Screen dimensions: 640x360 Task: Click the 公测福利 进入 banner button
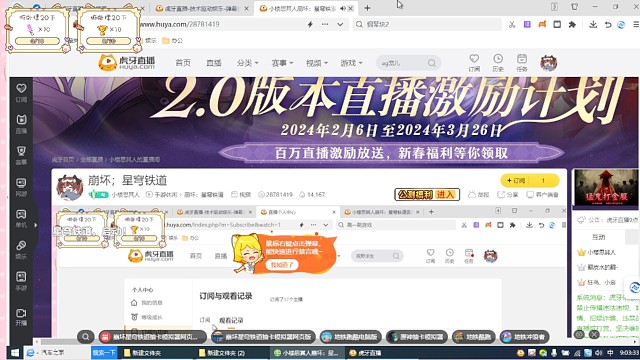point(427,195)
